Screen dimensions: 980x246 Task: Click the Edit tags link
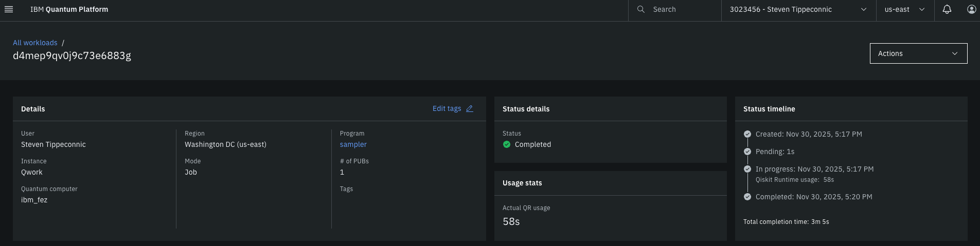[x=447, y=109]
